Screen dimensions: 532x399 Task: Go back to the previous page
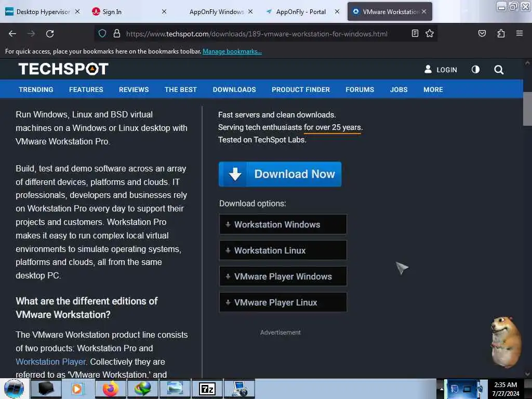tap(12, 34)
